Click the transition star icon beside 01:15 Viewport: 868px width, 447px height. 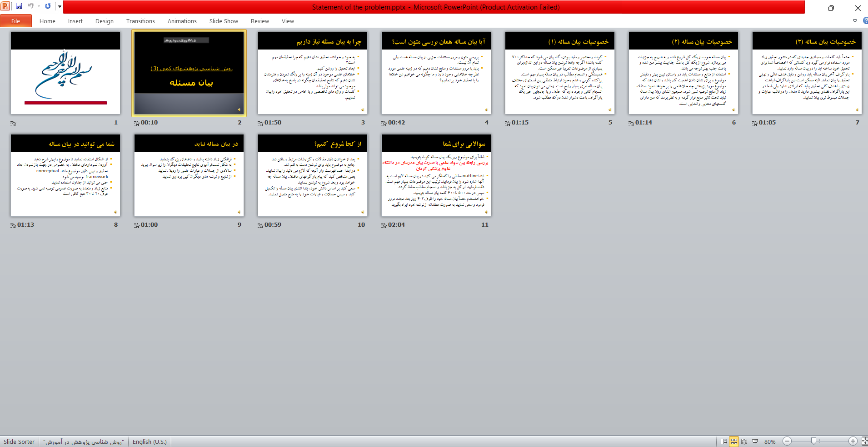click(x=508, y=123)
